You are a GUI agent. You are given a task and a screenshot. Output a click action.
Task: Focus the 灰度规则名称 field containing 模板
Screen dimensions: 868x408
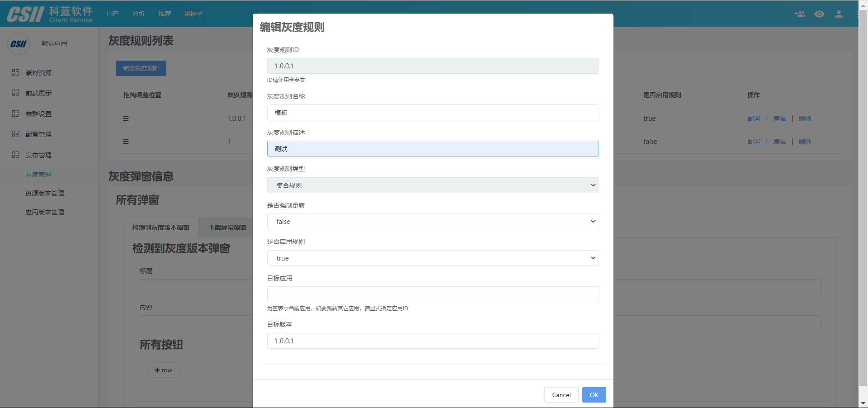point(433,112)
